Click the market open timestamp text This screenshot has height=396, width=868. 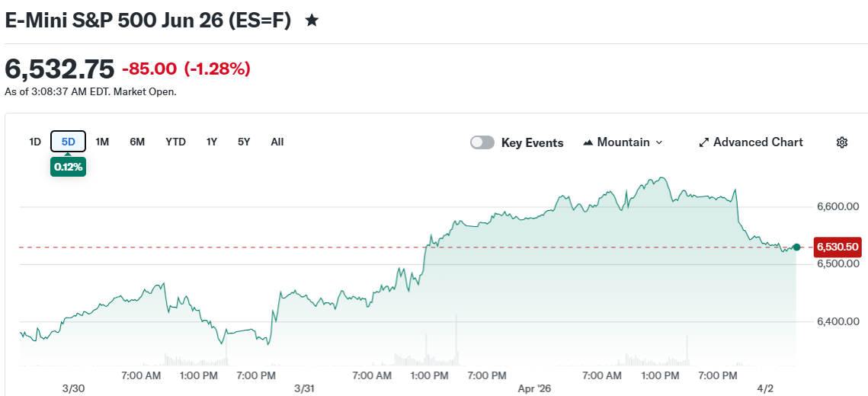click(x=91, y=92)
